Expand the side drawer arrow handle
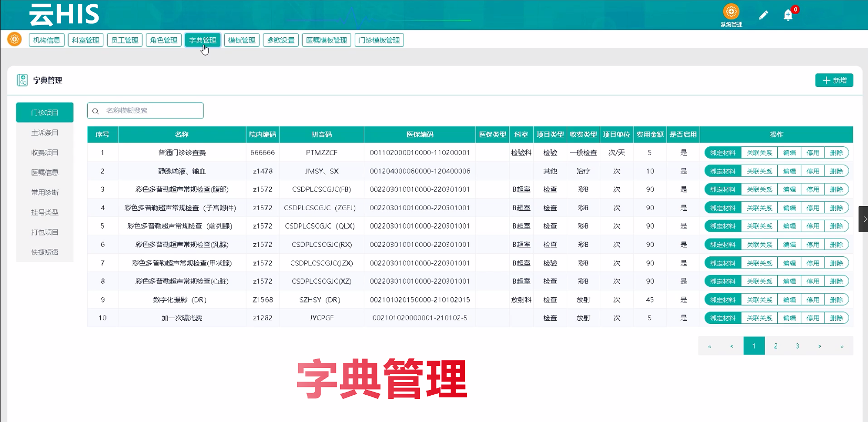This screenshot has width=868, height=422. 863,219
